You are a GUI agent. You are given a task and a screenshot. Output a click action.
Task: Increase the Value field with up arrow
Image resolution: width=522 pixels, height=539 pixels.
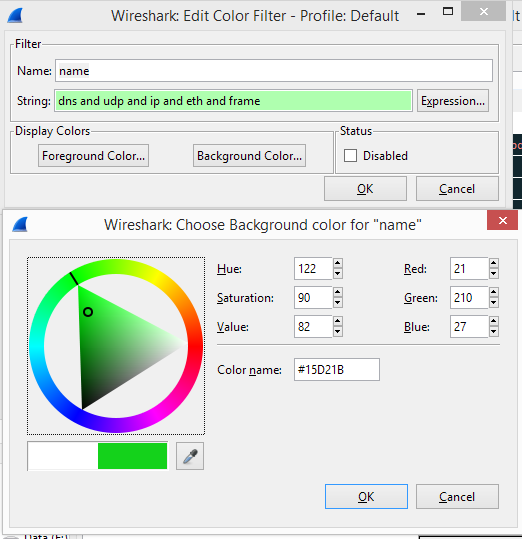(338, 321)
